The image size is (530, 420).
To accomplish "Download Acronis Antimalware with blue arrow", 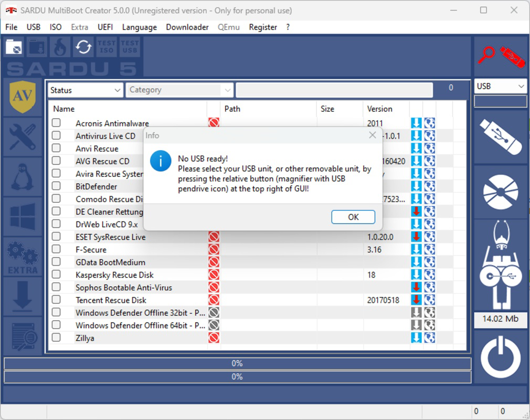I will [x=416, y=123].
